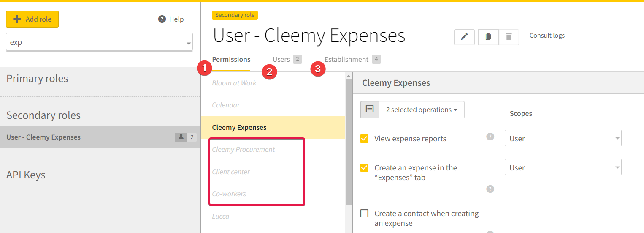Open the Consult logs link
This screenshot has height=233, width=644.
[547, 36]
